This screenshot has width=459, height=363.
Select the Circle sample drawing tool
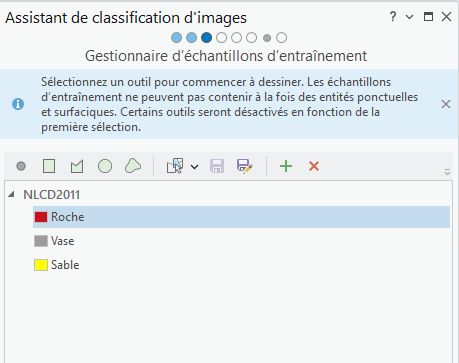(105, 166)
